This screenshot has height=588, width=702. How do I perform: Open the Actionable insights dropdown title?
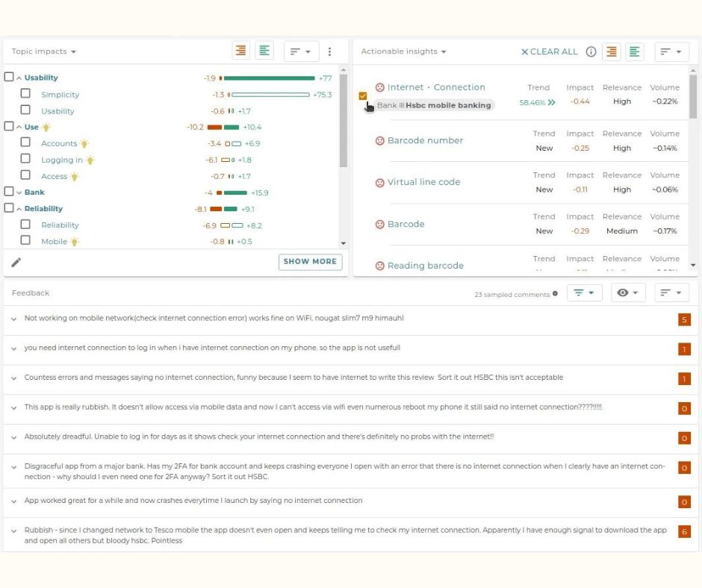[404, 51]
